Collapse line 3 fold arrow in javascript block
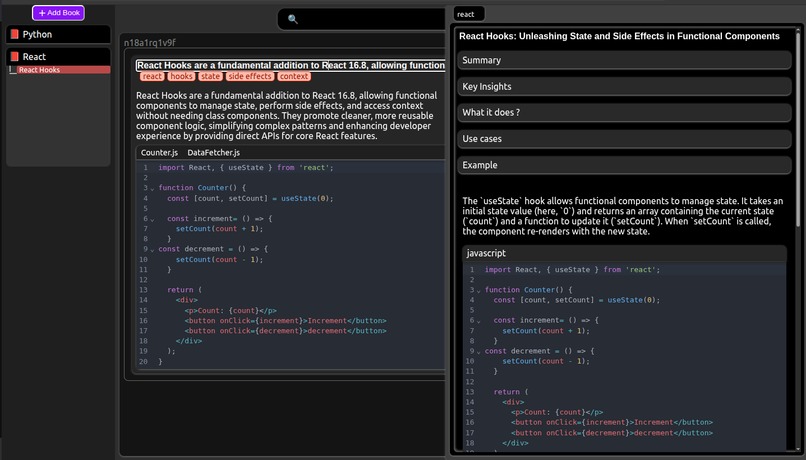Screen dimensions: 806x460 coord(479,291)
